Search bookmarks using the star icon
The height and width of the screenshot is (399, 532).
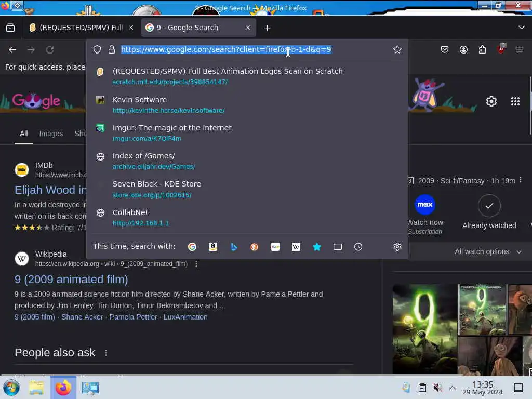pos(317,247)
